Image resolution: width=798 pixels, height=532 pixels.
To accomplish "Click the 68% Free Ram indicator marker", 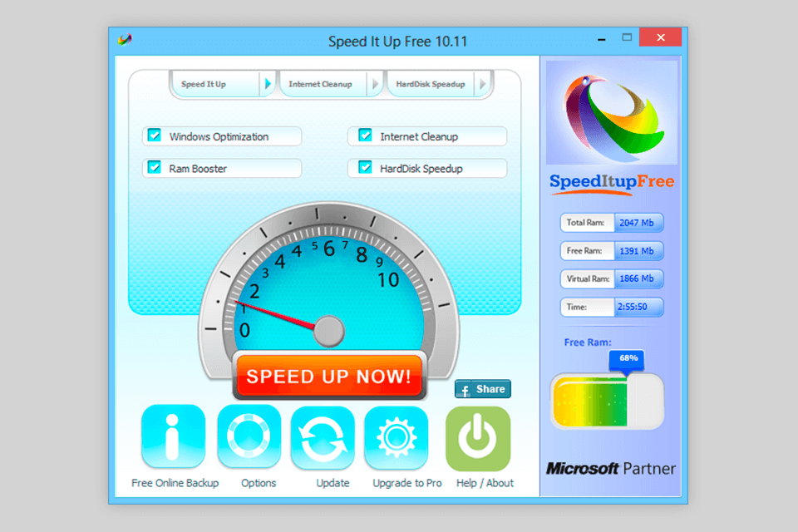I will coord(627,361).
